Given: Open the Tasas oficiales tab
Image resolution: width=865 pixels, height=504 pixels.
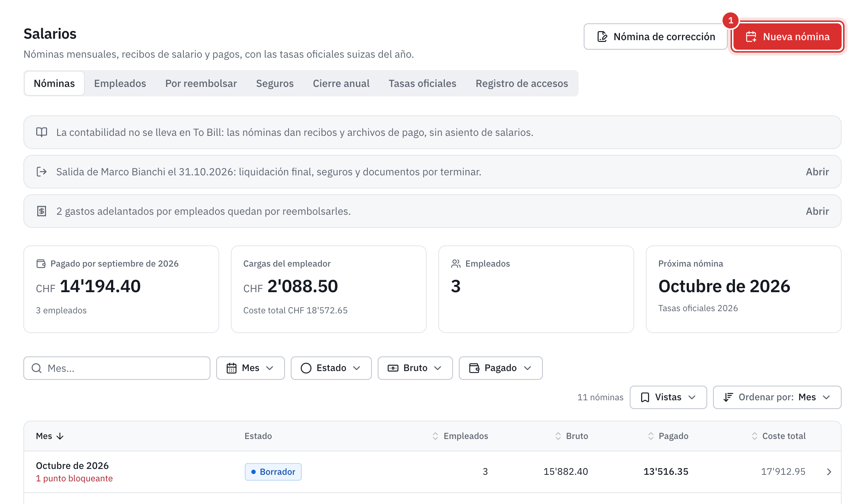Looking at the screenshot, I should point(422,83).
